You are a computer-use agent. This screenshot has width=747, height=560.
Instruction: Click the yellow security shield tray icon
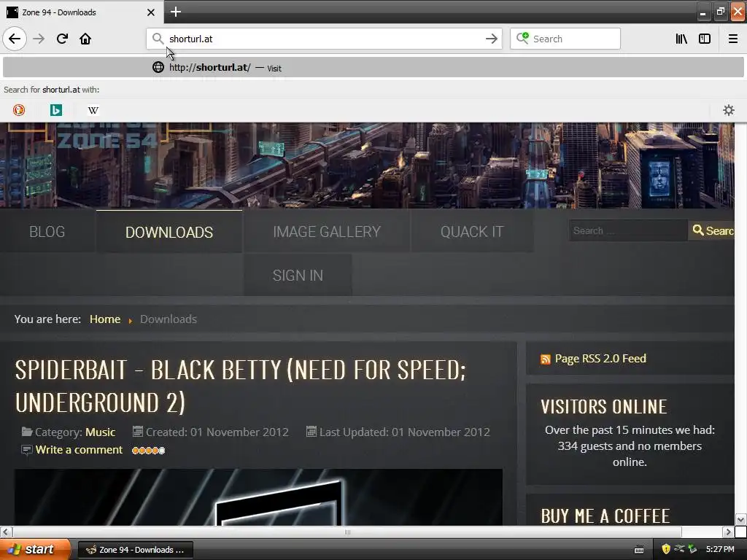(666, 550)
